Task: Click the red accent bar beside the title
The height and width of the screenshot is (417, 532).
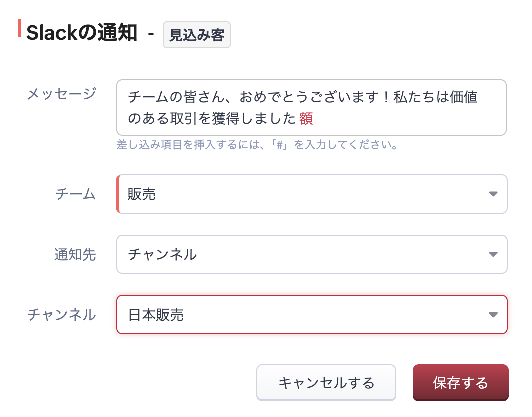Action: coord(20,28)
